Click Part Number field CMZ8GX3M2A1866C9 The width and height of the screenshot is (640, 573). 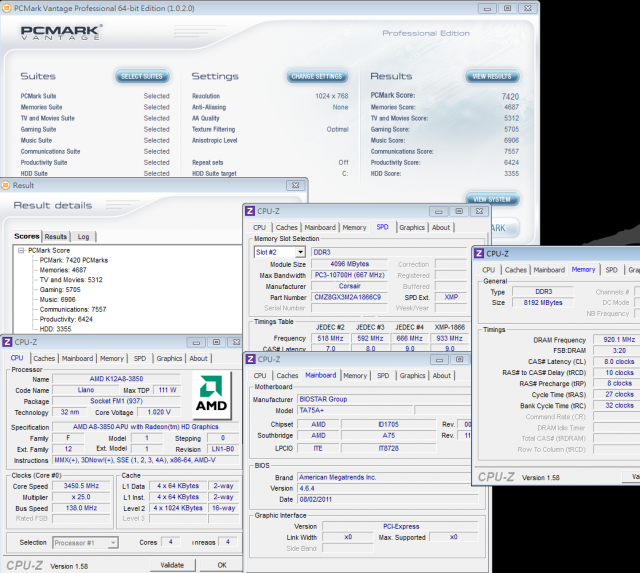pos(349,297)
